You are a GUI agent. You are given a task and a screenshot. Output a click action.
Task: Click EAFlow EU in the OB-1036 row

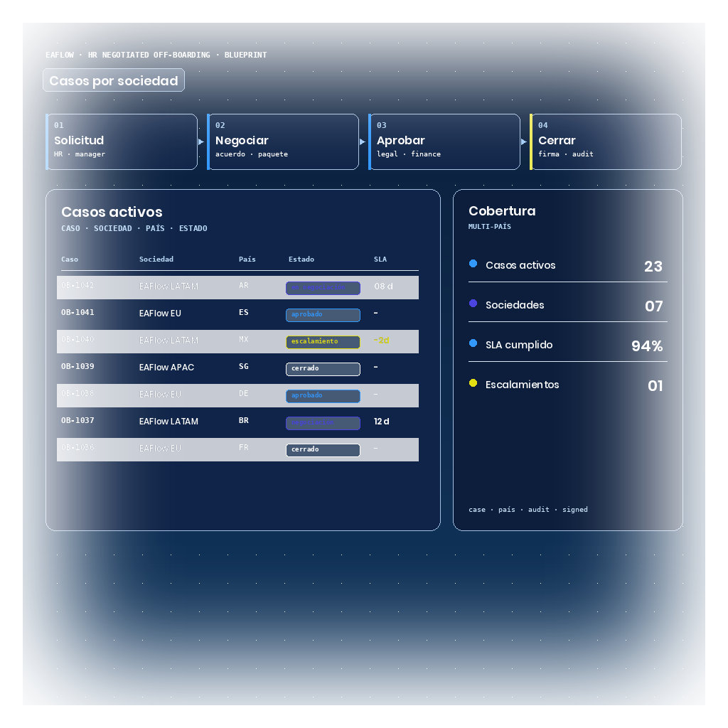coord(160,448)
